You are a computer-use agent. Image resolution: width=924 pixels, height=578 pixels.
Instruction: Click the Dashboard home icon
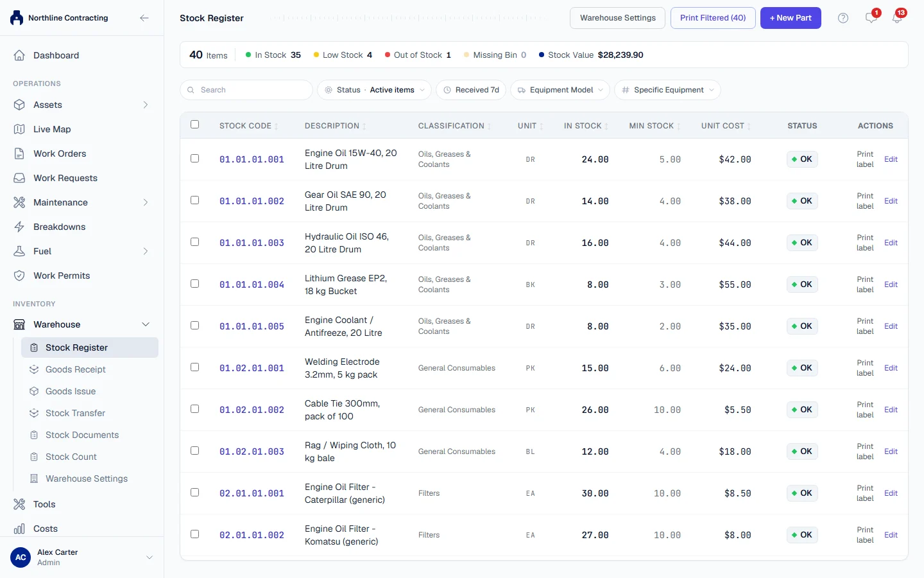click(x=19, y=55)
